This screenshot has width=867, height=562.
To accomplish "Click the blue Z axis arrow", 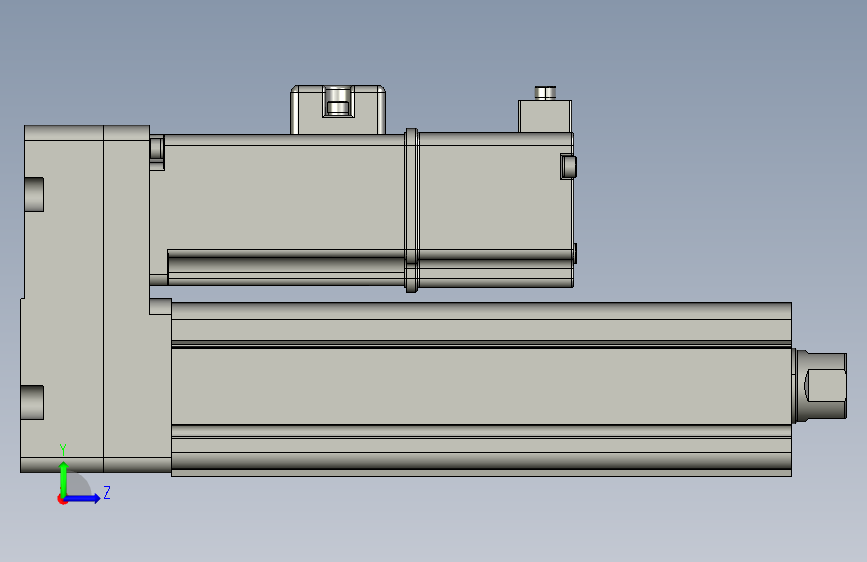I will click(83, 498).
